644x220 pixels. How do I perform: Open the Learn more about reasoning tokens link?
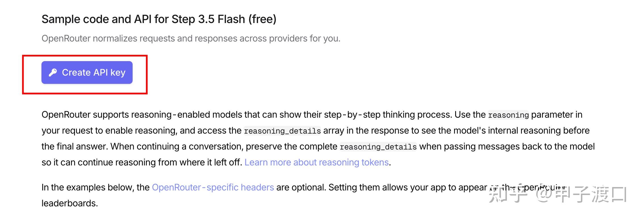316,162
